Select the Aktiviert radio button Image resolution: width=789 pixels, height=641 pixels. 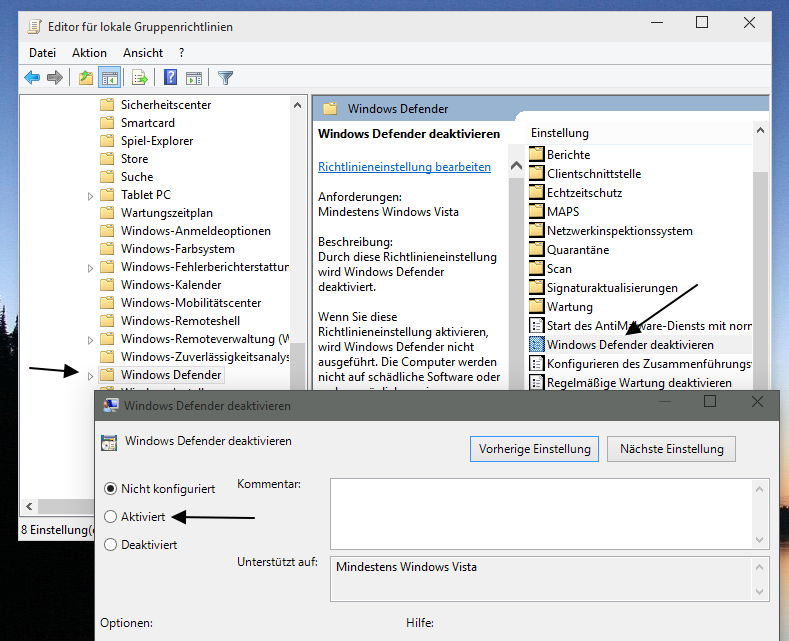click(x=110, y=516)
